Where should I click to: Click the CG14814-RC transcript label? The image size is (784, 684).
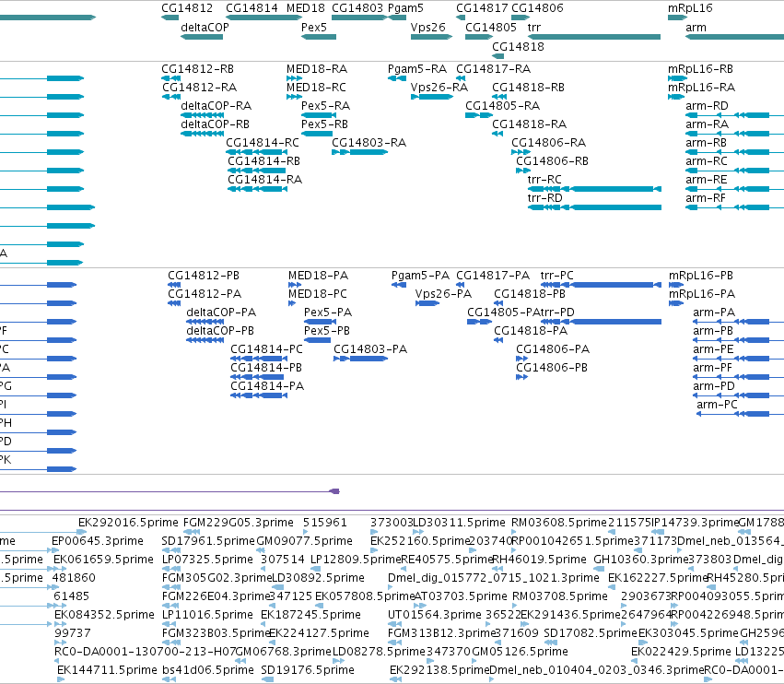click(x=263, y=143)
